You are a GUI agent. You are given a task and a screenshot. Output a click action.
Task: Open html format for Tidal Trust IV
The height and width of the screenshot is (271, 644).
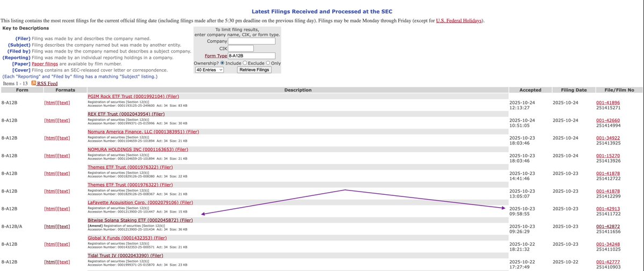[51, 262]
